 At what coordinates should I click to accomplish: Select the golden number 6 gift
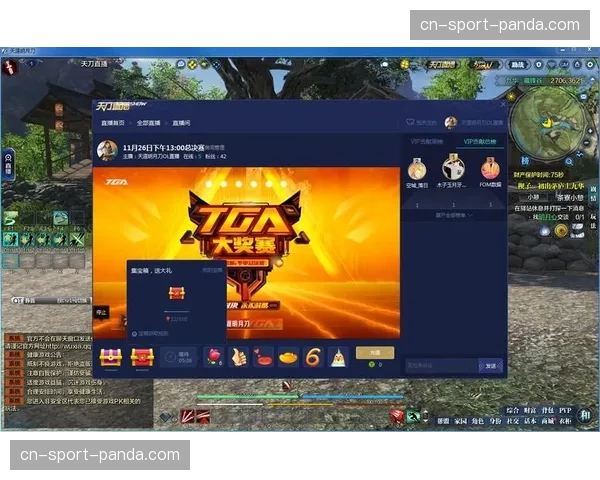click(313, 356)
